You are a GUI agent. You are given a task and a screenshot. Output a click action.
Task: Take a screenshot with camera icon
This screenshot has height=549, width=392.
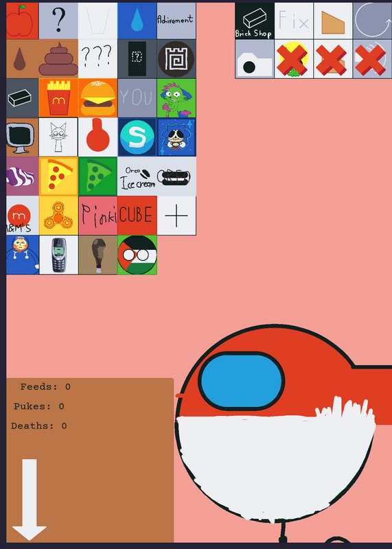tap(255, 58)
